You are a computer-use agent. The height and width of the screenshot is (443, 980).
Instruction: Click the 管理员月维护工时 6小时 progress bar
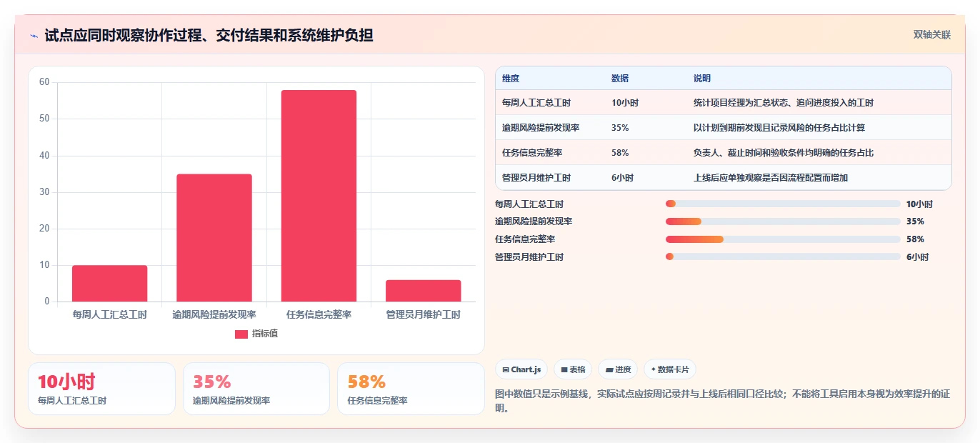(783, 257)
